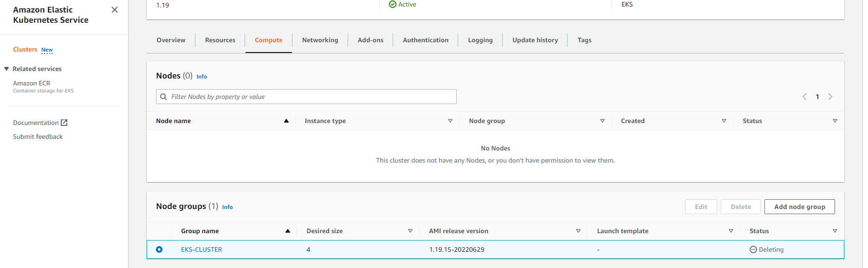Open Amazon ECR related service

pyautogui.click(x=32, y=83)
